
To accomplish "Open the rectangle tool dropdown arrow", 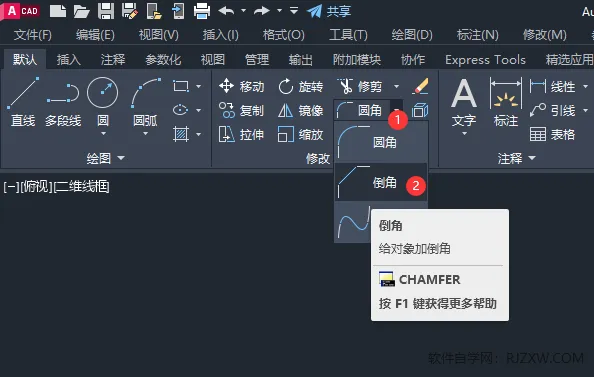I will [199, 86].
